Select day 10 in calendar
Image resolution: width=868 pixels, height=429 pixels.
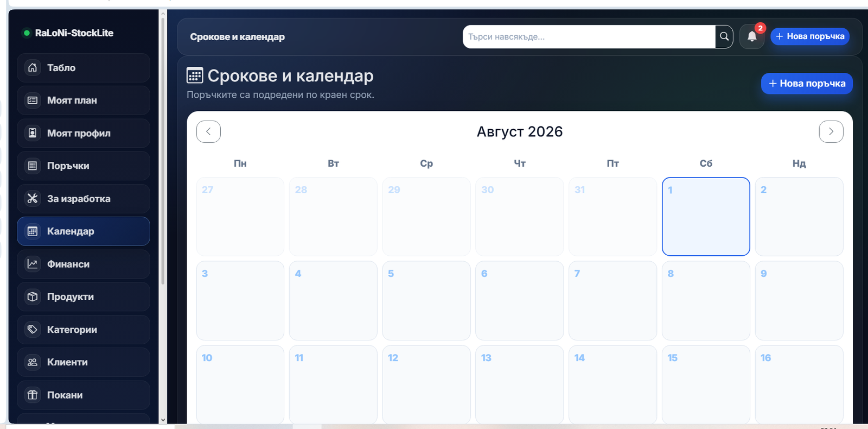(x=240, y=384)
